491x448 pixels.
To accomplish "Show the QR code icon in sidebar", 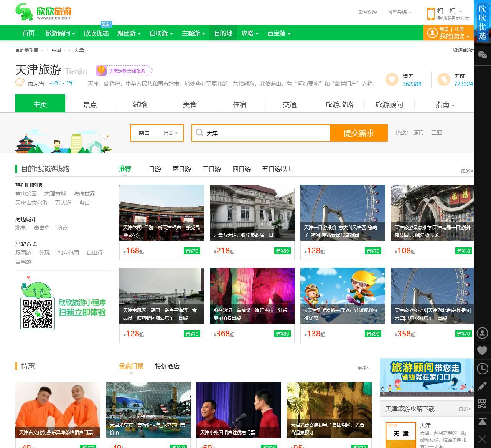I will (x=482, y=403).
